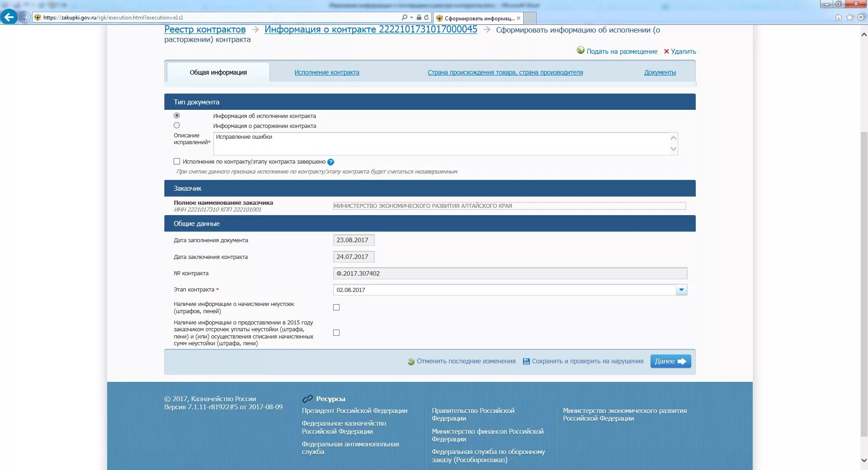Click the security lock icon in address bar
This screenshot has width=868, height=470.
click(419, 17)
